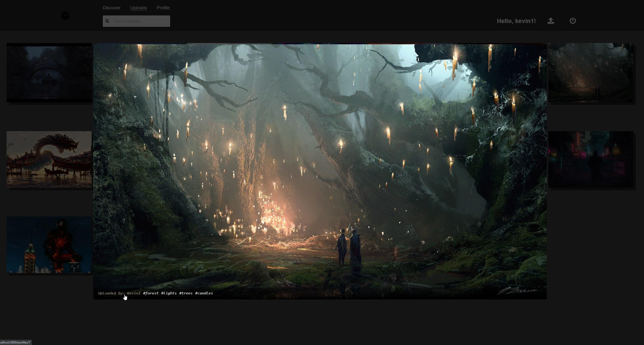
Task: Click the magnifying glass search icon
Action: coord(107,21)
